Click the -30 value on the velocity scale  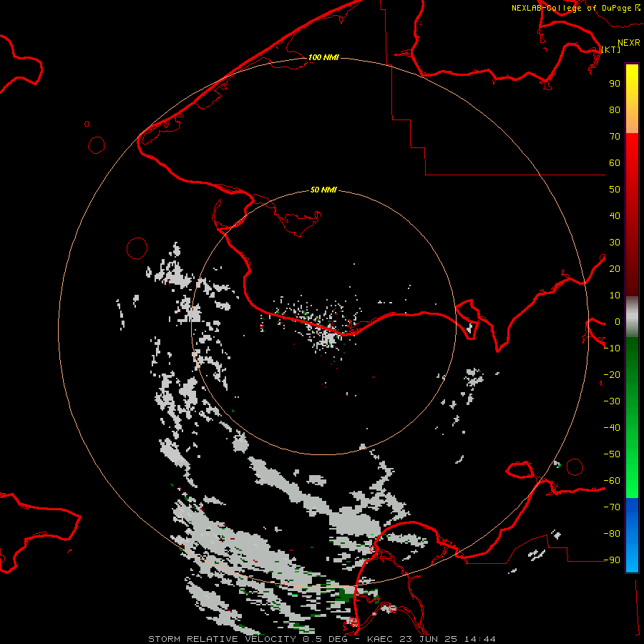tap(612, 401)
